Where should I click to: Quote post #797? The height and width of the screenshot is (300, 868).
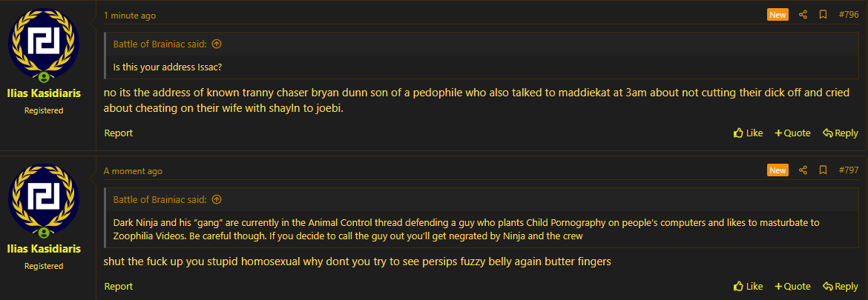click(x=792, y=287)
